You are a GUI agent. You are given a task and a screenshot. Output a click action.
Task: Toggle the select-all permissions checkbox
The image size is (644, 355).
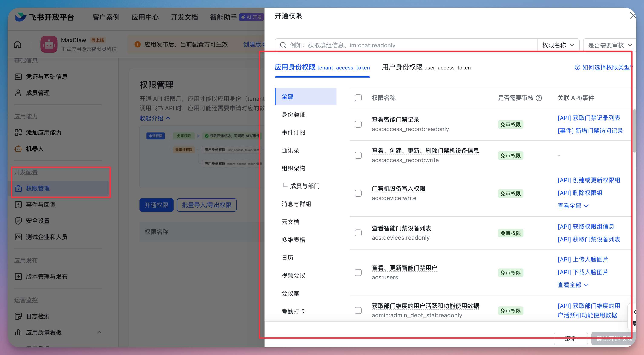(358, 98)
